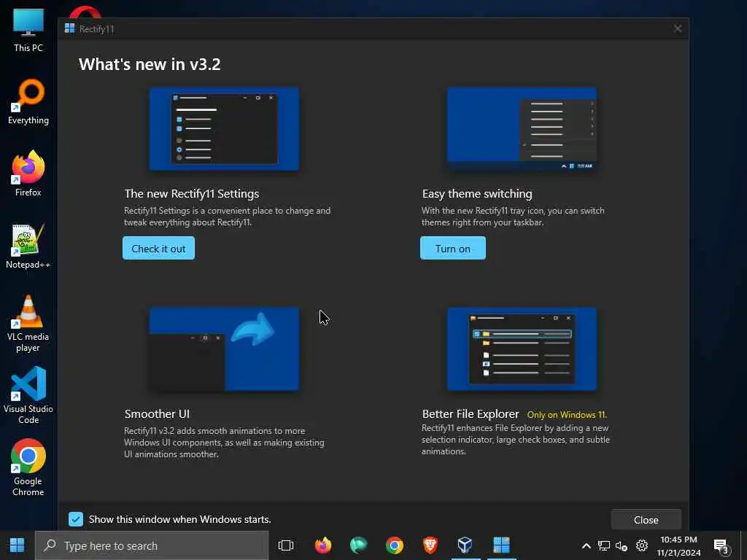Uncheck "Show this window when Windows starts"

(76, 519)
